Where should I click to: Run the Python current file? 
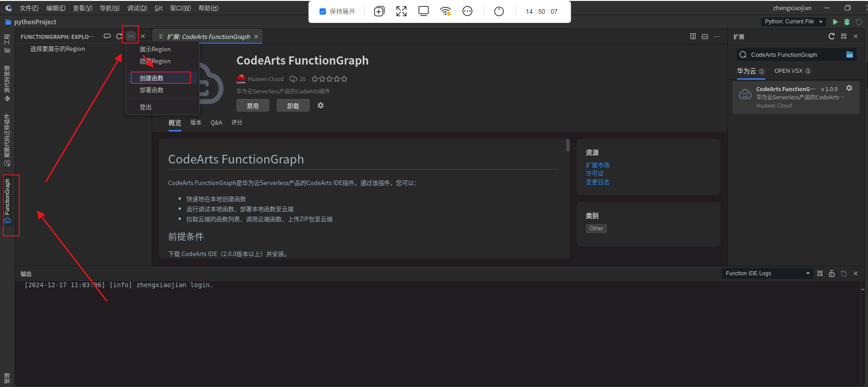tap(835, 22)
